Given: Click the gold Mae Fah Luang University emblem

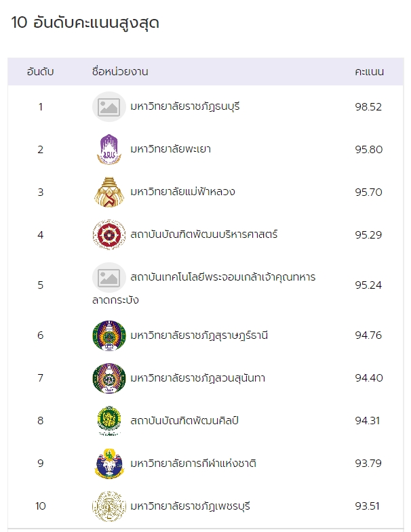Looking at the screenshot, I should click(x=109, y=192).
